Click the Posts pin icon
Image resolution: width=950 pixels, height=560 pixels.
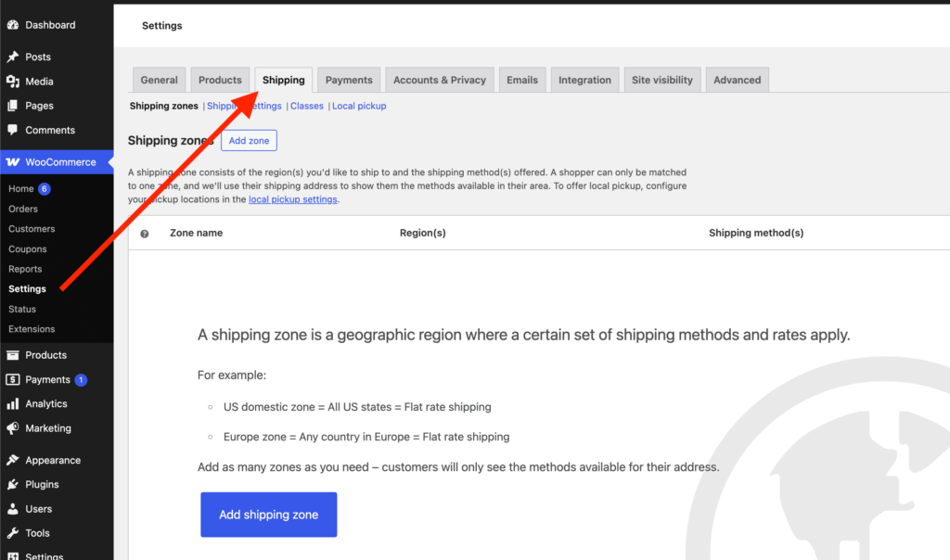click(13, 57)
